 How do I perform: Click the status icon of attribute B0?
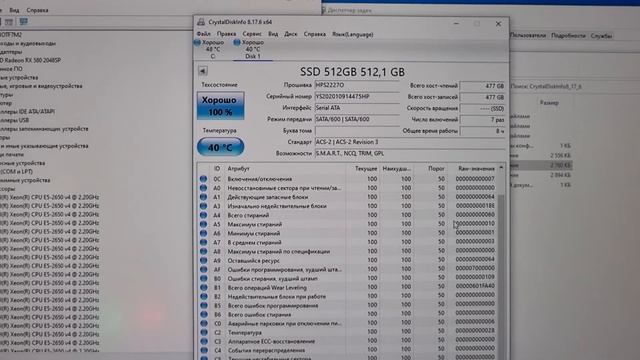coord(203,278)
